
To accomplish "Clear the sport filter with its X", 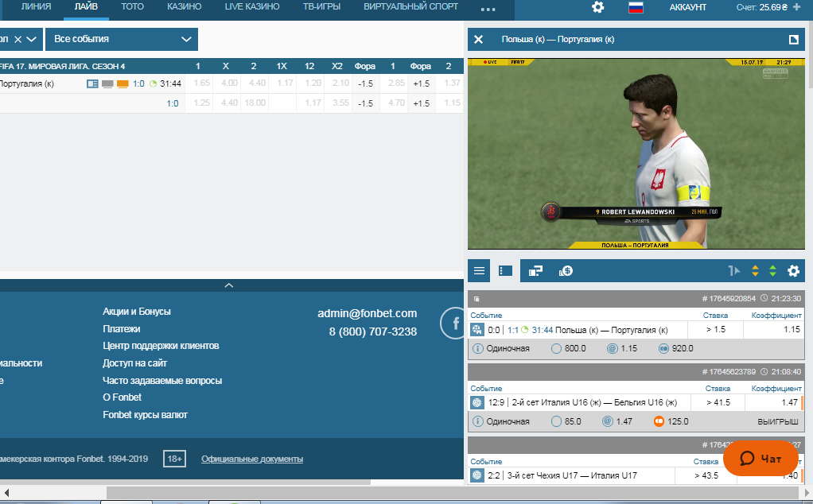I will (x=18, y=40).
